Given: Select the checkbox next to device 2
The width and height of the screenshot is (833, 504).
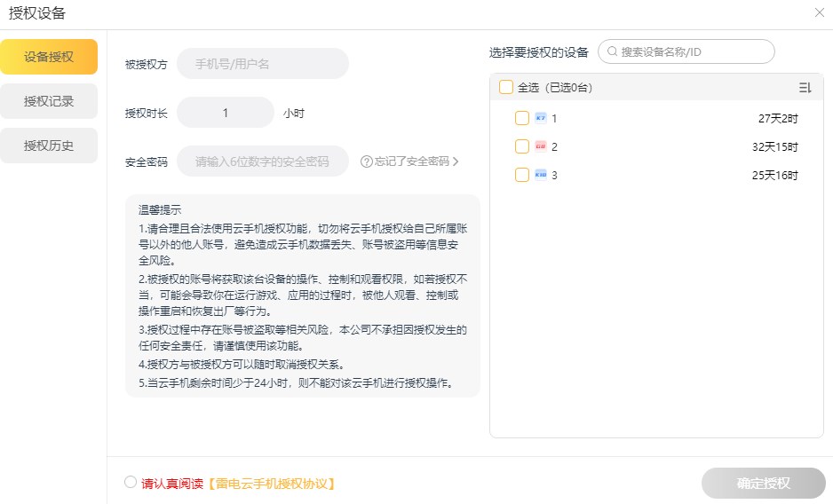Looking at the screenshot, I should click(522, 146).
